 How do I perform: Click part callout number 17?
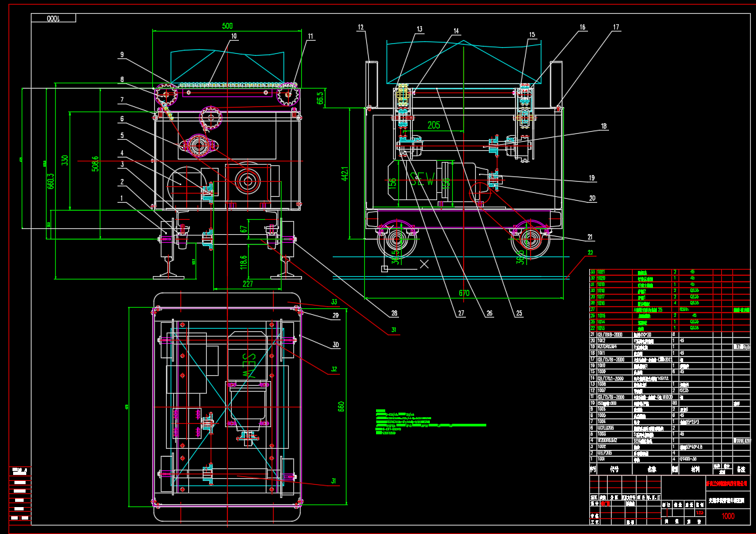(616, 28)
